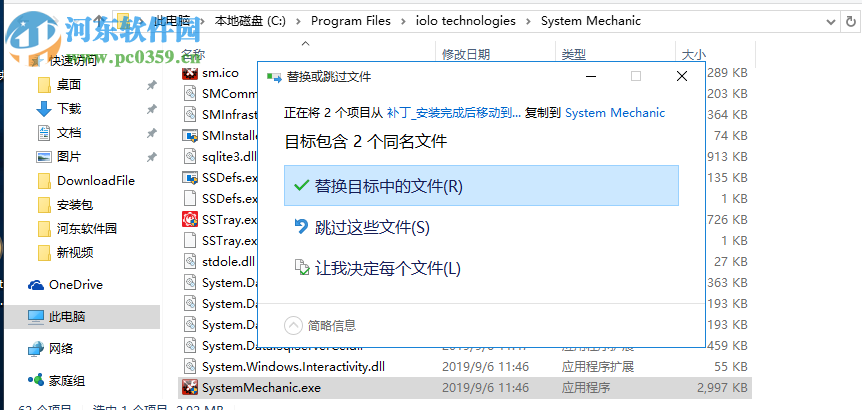The image size is (862, 410).
Task: Choose 跳过这些文件(S) option
Action: [372, 227]
